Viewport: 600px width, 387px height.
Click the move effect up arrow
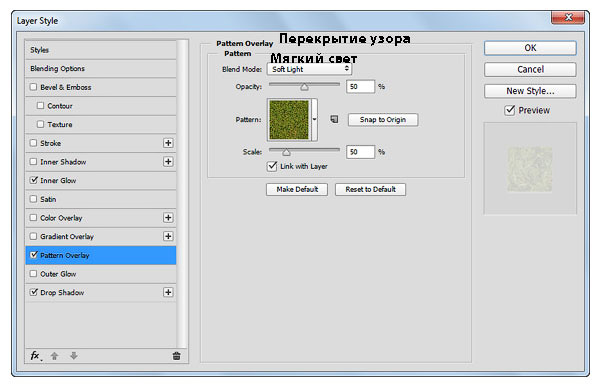click(55, 356)
